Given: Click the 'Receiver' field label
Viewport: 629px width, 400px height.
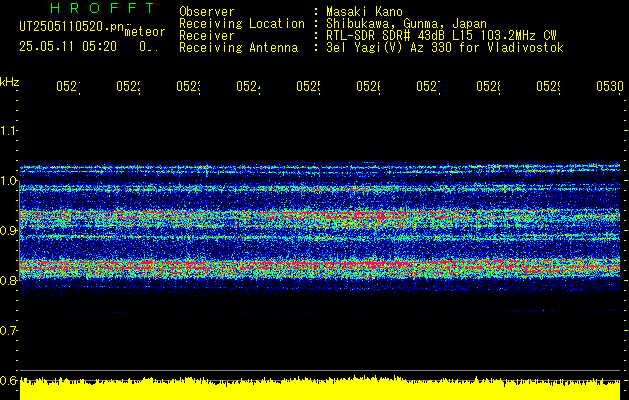Looking at the screenshot, I should click(207, 36).
